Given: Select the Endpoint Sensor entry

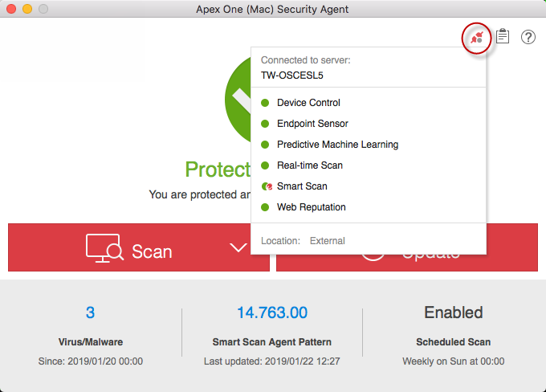Looking at the screenshot, I should [312, 124].
